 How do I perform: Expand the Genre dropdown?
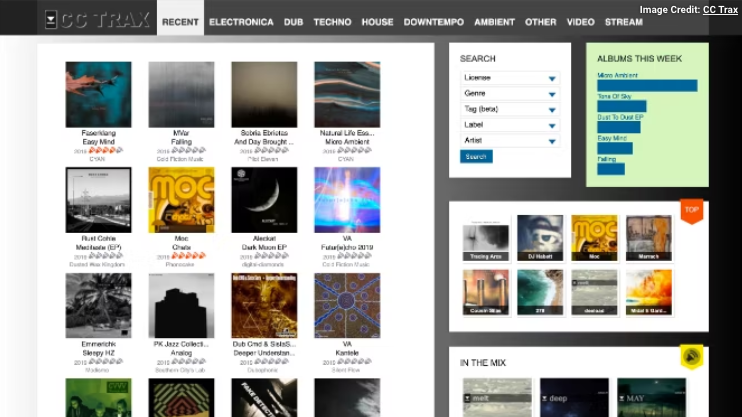[510, 94]
